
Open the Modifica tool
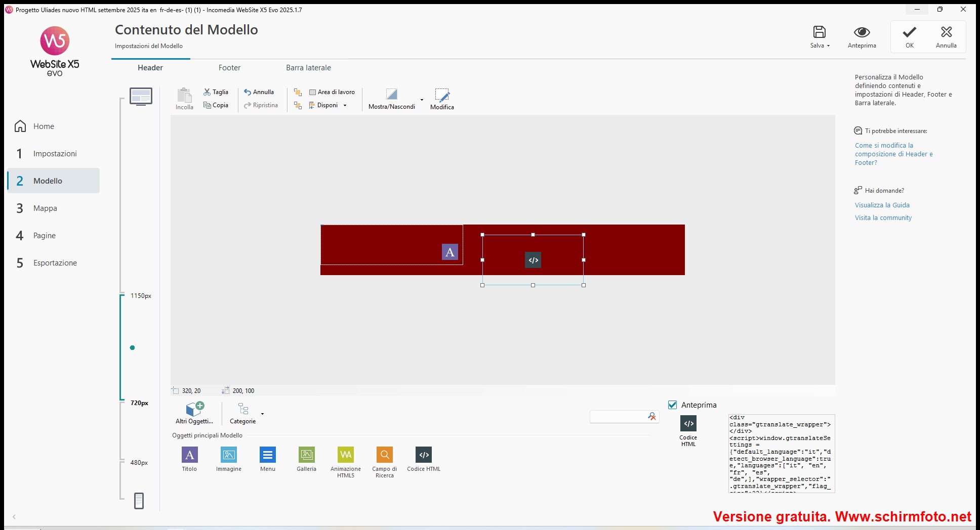pos(442,99)
